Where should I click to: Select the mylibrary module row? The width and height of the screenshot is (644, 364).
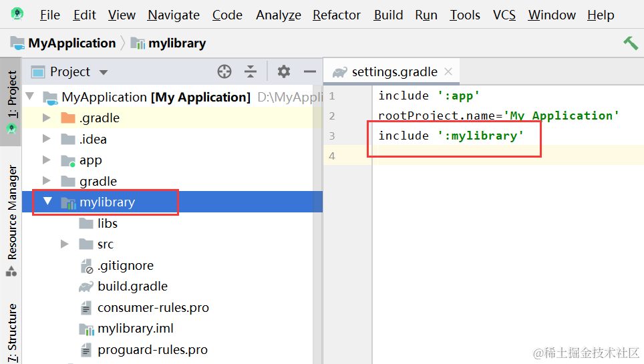coord(172,202)
